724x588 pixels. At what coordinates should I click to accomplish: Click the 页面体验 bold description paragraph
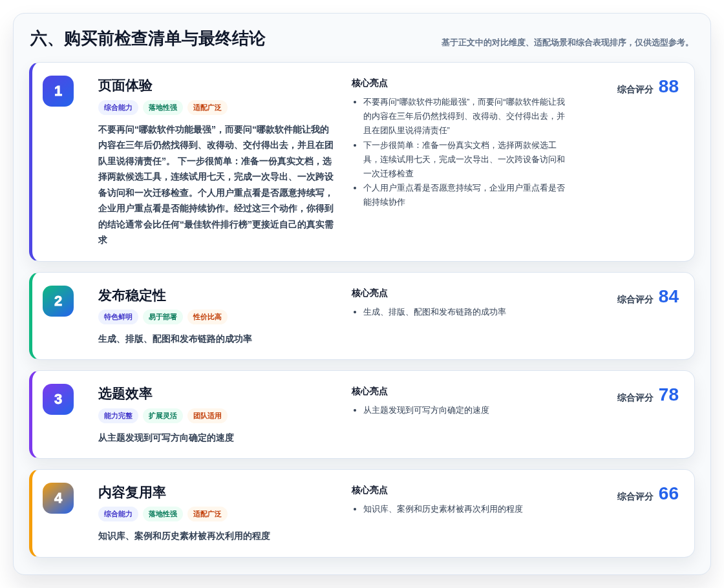(216, 185)
